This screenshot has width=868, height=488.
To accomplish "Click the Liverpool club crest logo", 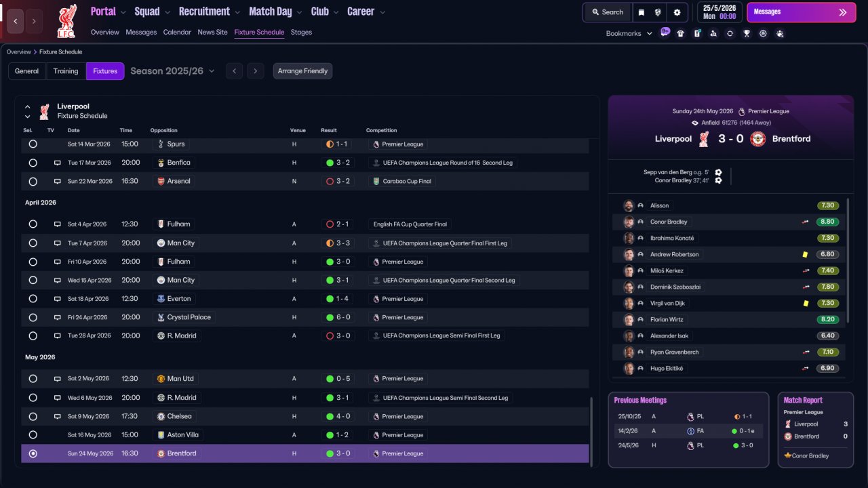I will click(x=66, y=21).
